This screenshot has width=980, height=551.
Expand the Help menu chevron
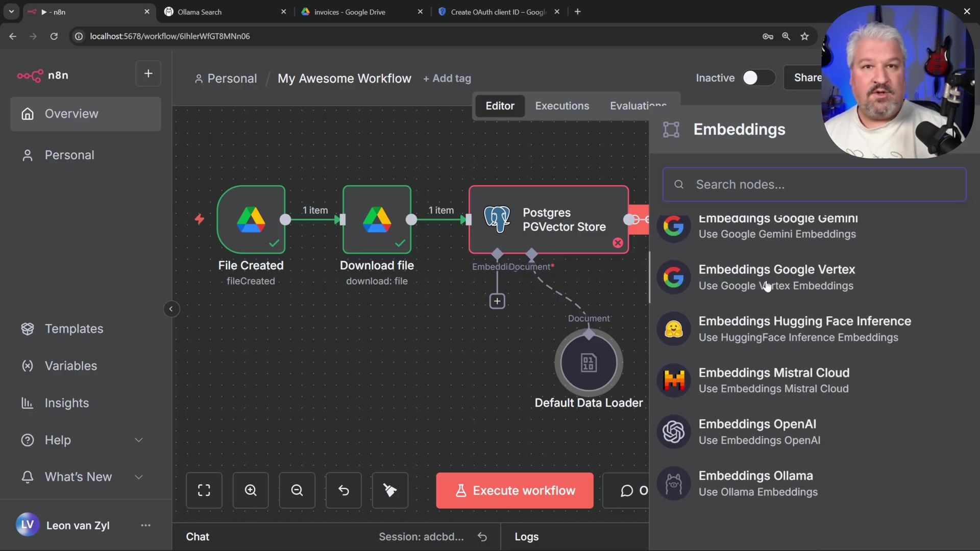point(138,440)
